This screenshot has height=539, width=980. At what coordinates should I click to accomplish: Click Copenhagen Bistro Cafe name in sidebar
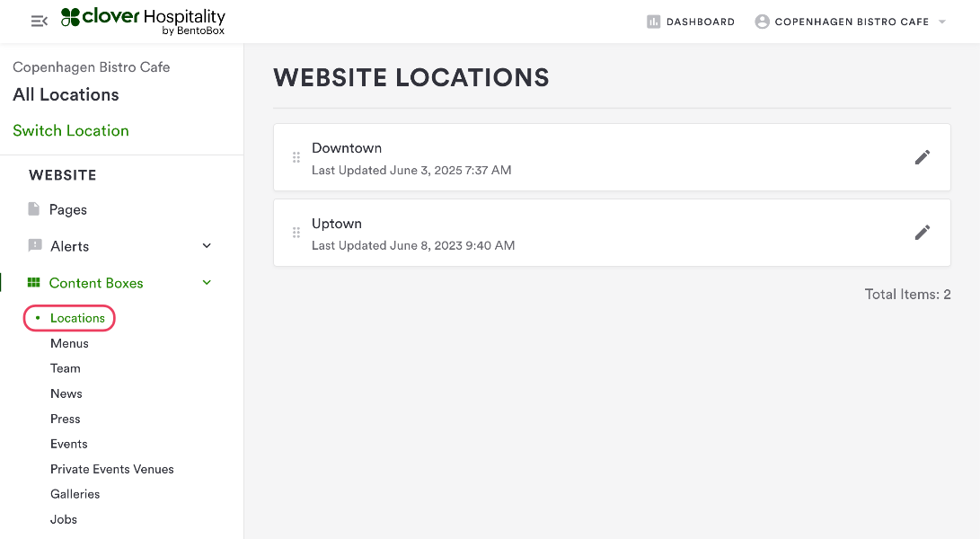pos(92,66)
